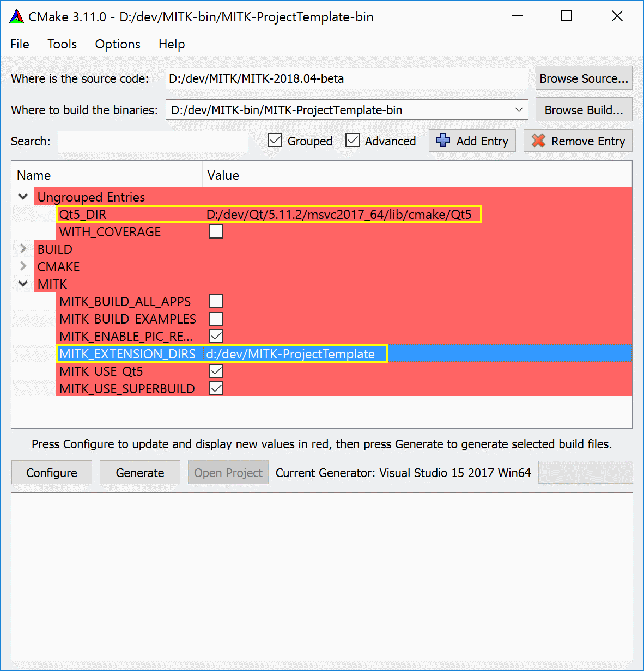Click the Ungrouped Entries group label
644x671 pixels.
pos(91,197)
